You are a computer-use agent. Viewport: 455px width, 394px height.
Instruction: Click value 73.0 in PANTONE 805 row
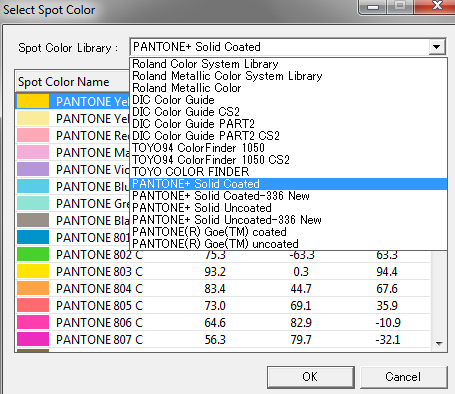[215, 306]
